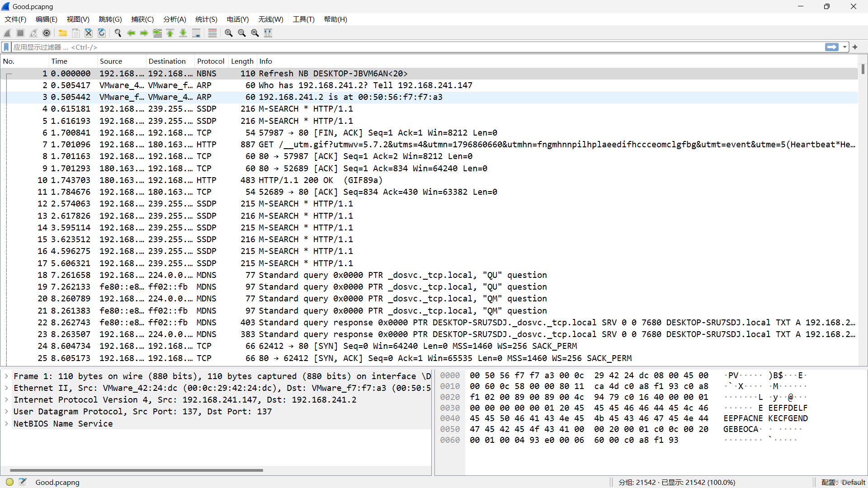Expand Internet Protocol Version 4 details
The width and height of the screenshot is (868, 488).
[6, 399]
